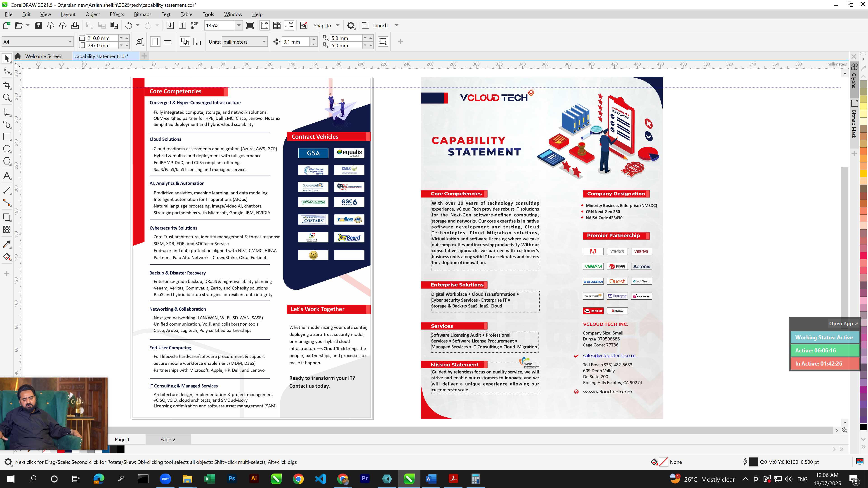Select the Polygon tool
The image size is (868, 488).
pyautogui.click(x=7, y=161)
